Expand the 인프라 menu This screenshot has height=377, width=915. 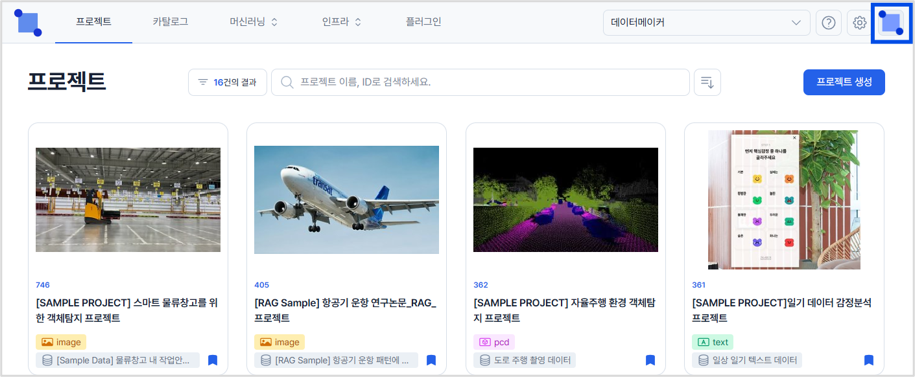click(341, 23)
